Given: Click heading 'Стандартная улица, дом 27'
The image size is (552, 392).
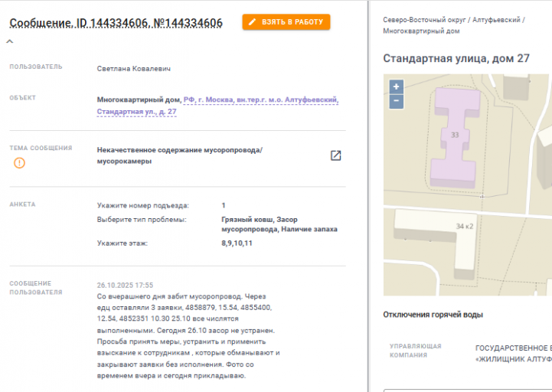Looking at the screenshot, I should [456, 58].
